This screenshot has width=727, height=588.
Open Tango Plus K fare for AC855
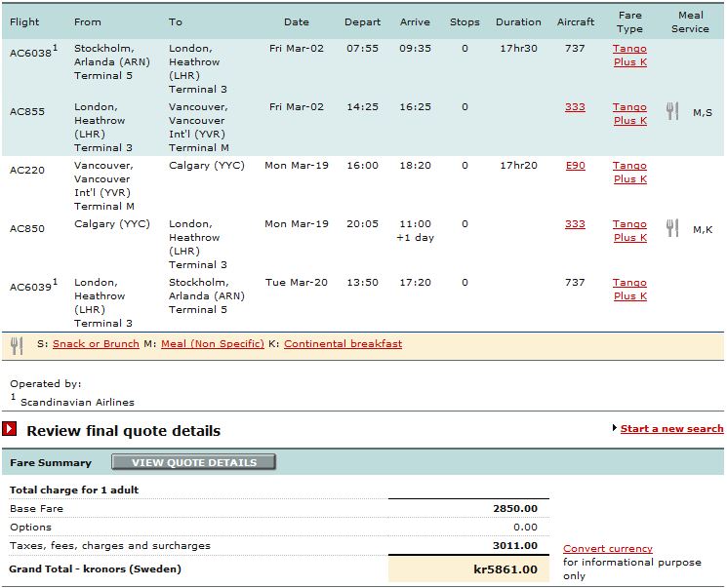click(629, 113)
